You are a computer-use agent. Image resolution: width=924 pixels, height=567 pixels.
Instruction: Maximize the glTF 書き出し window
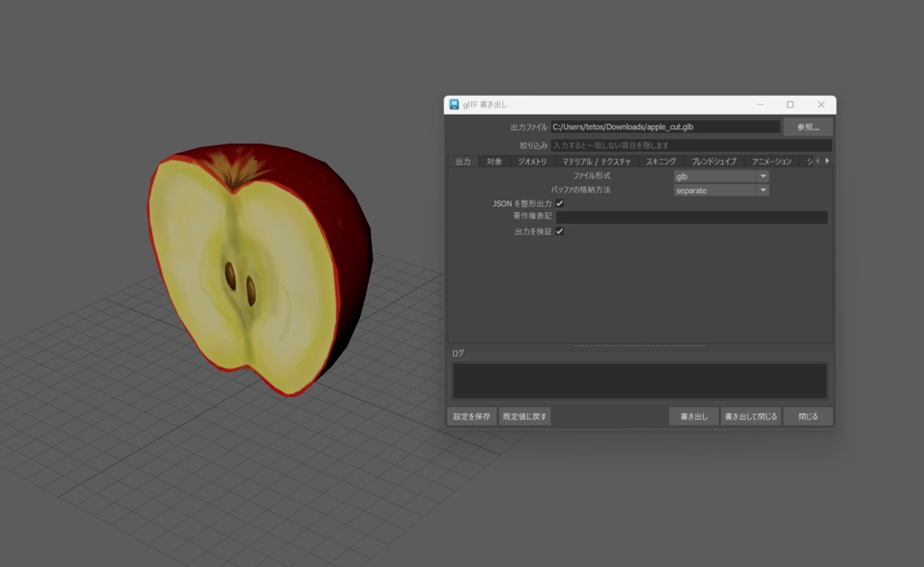(790, 105)
